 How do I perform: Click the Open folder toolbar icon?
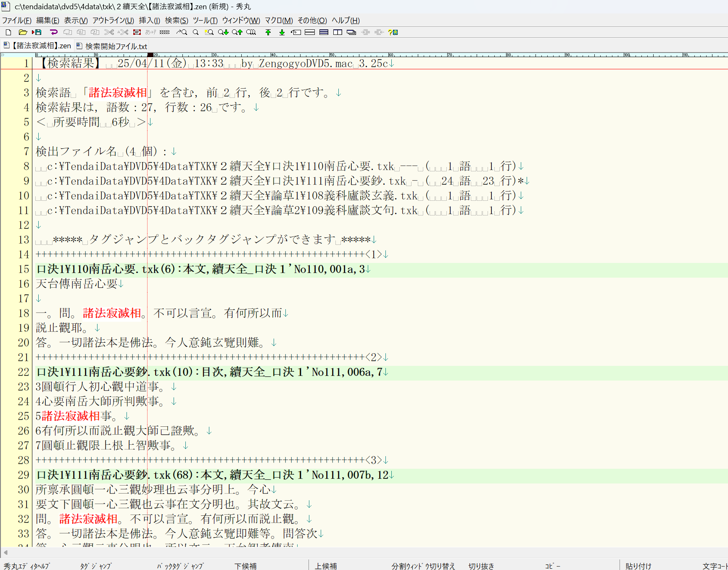(23, 32)
